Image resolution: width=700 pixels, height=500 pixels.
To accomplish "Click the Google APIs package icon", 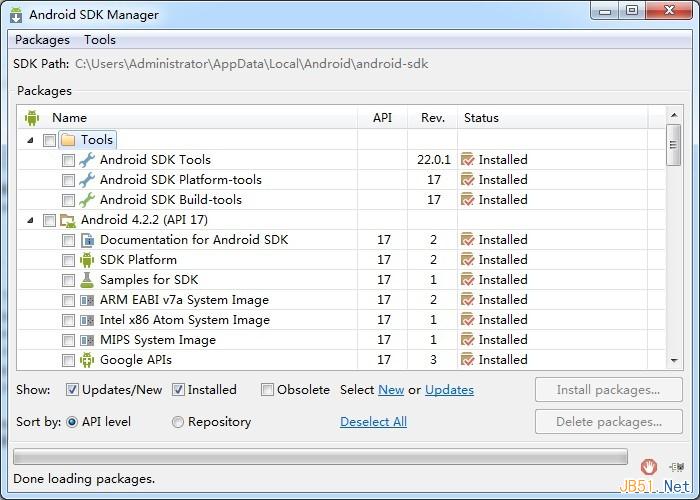I will click(87, 360).
